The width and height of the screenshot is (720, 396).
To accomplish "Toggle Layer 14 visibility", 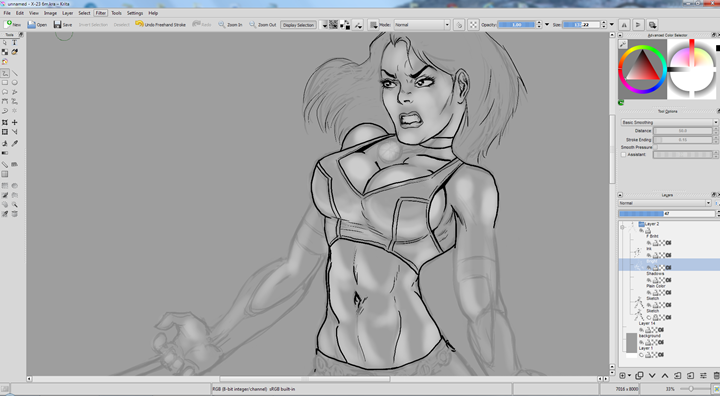I will (x=641, y=330).
